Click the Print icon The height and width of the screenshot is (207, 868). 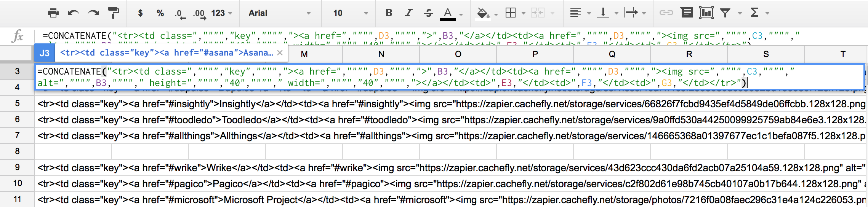[x=53, y=13]
